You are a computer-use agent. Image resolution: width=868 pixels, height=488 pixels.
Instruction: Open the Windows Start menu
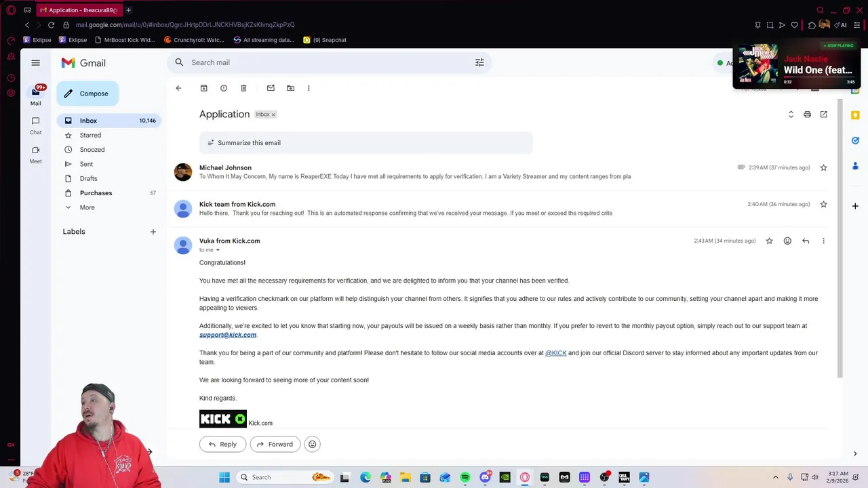224,477
